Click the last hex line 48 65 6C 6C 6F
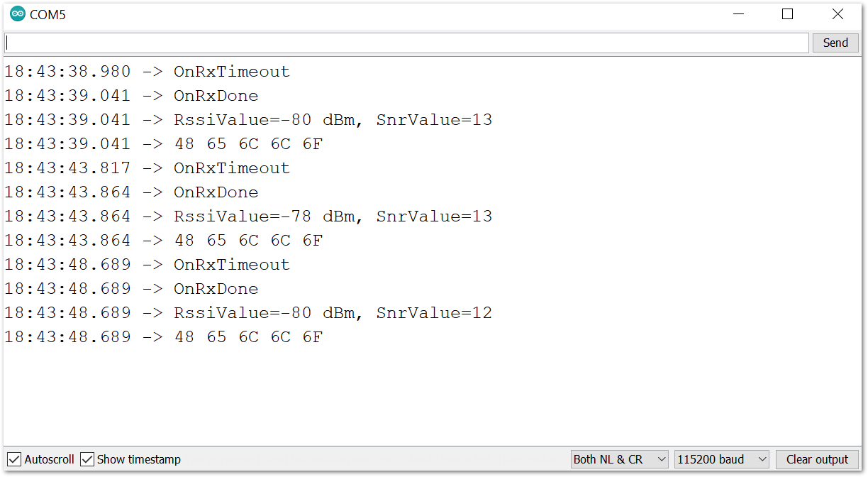Image resolution: width=868 pixels, height=477 pixels. pos(163,337)
